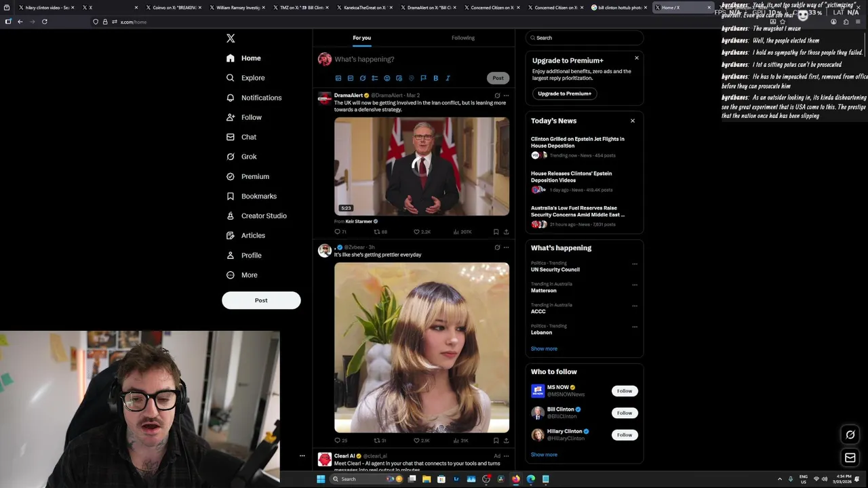Open emoji picker in composer
868x488 pixels.
(x=387, y=78)
